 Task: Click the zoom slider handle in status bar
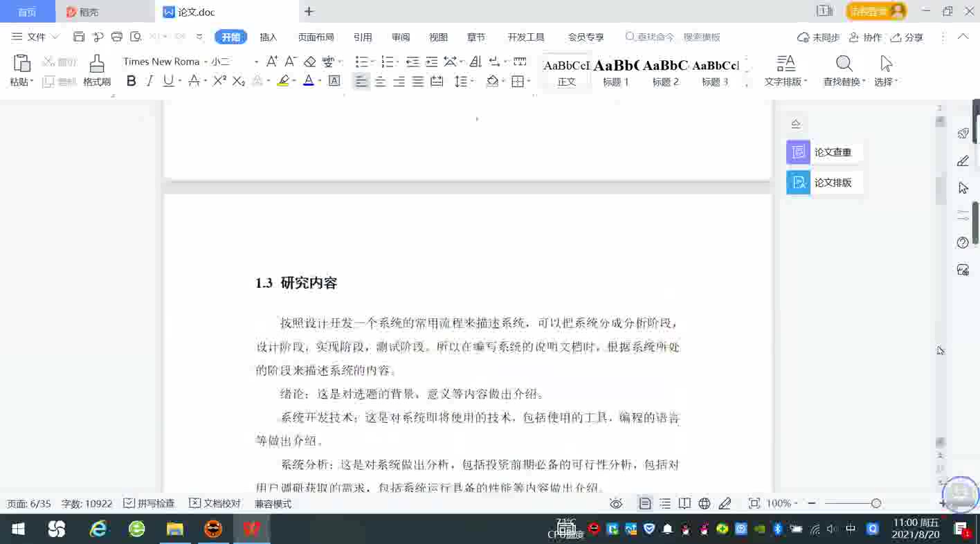click(x=876, y=503)
